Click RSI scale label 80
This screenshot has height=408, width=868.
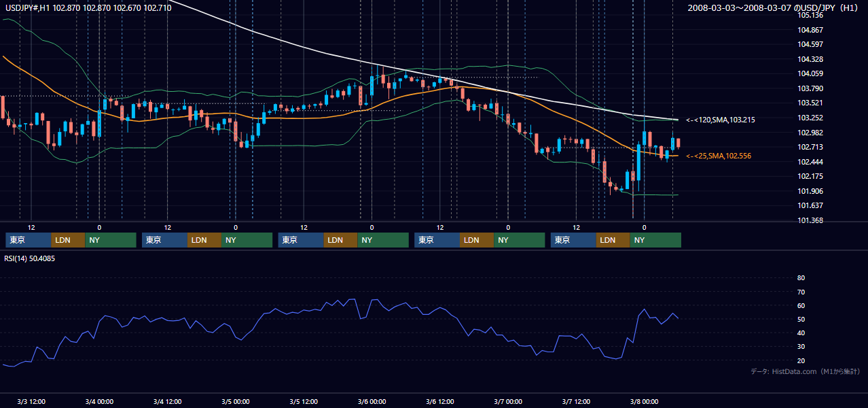tap(801, 278)
